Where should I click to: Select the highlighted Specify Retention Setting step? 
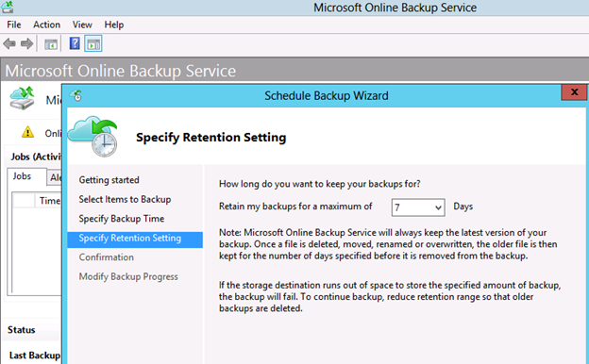(135, 239)
